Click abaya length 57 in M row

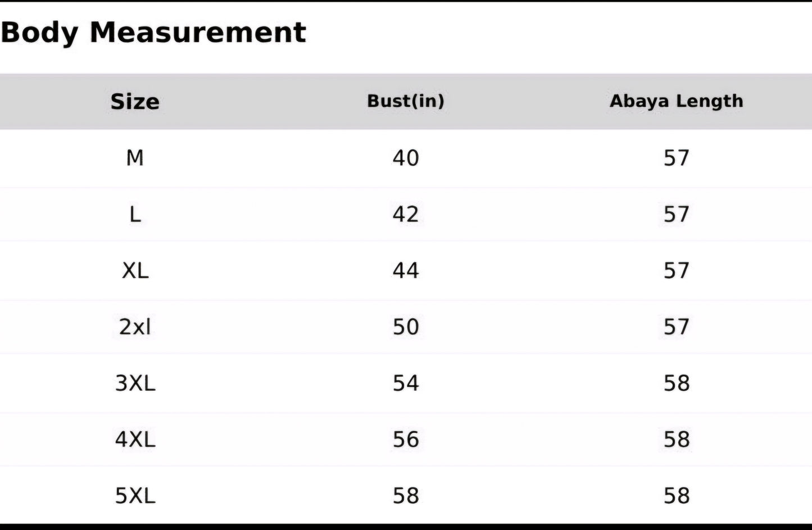(x=676, y=158)
